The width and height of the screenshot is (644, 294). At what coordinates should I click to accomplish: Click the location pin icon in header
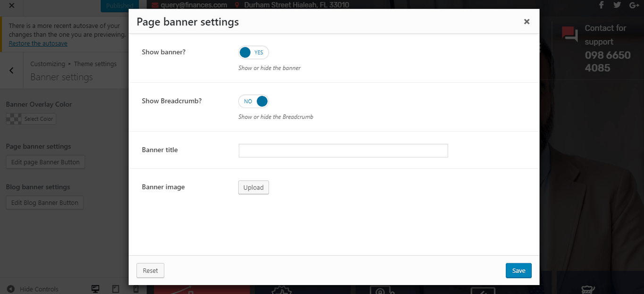click(237, 5)
